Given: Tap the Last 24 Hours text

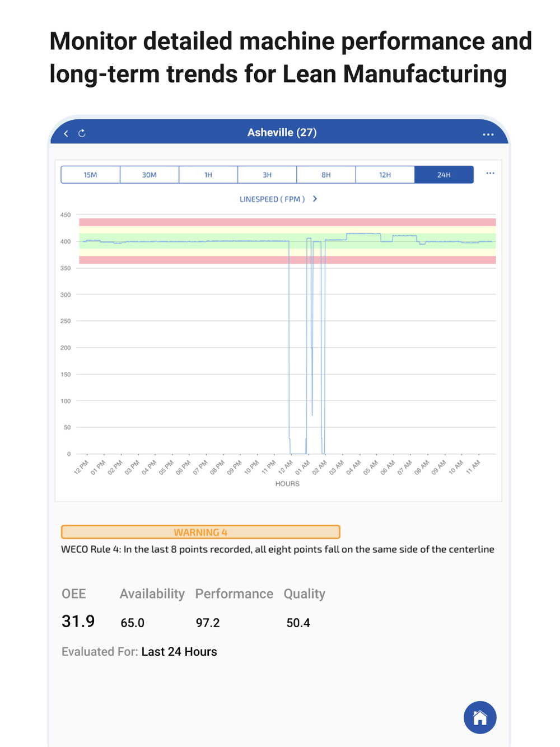Looking at the screenshot, I should click(x=179, y=652).
